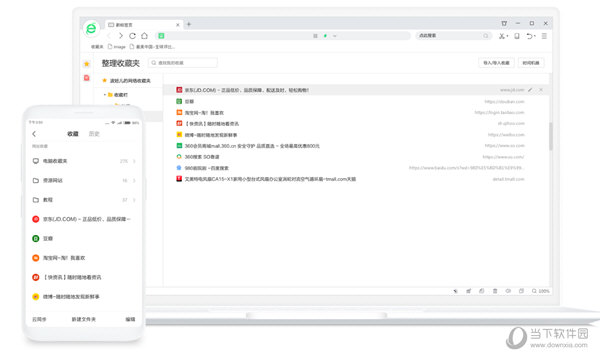Open 电脑收藏夹 on the phone
Screen dimensions: 600x360
pyautogui.click(x=84, y=161)
